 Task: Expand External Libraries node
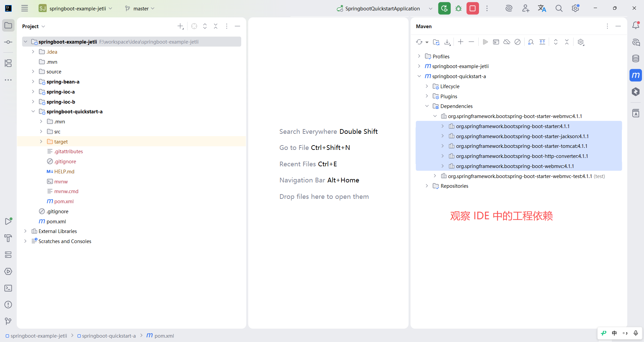(x=25, y=231)
